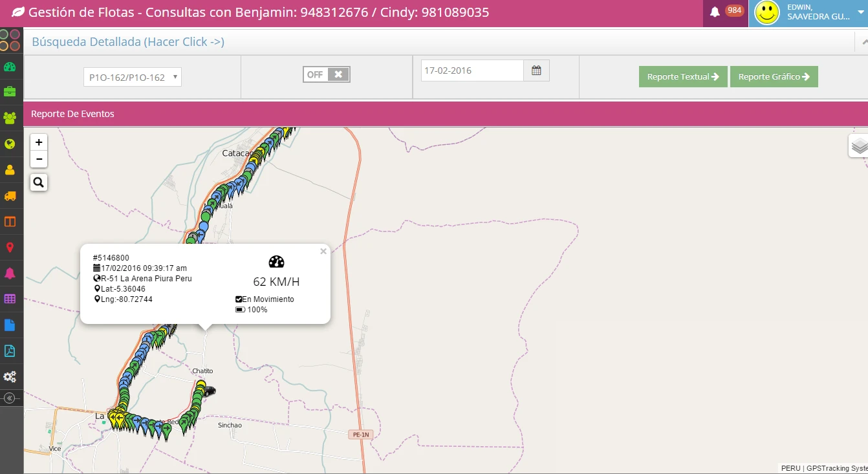This screenshot has width=868, height=474.
Task: Click the Reporte Gráfico button
Action: [x=774, y=76]
